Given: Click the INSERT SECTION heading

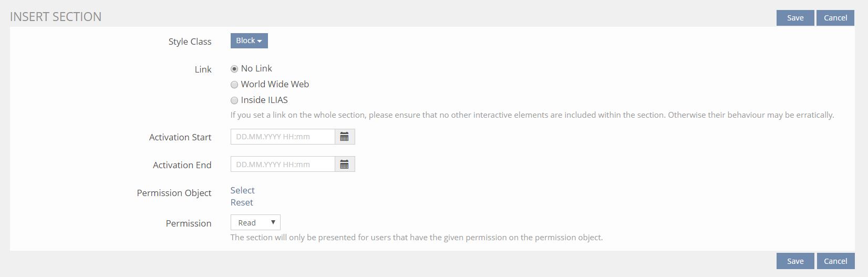Looking at the screenshot, I should click(56, 17).
